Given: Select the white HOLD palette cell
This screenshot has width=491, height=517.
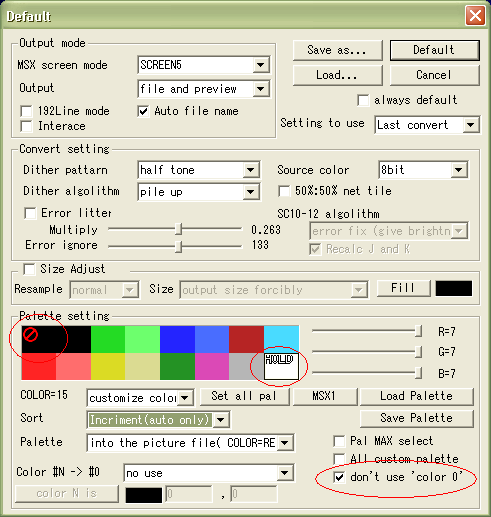Looking at the screenshot, I should (x=281, y=366).
